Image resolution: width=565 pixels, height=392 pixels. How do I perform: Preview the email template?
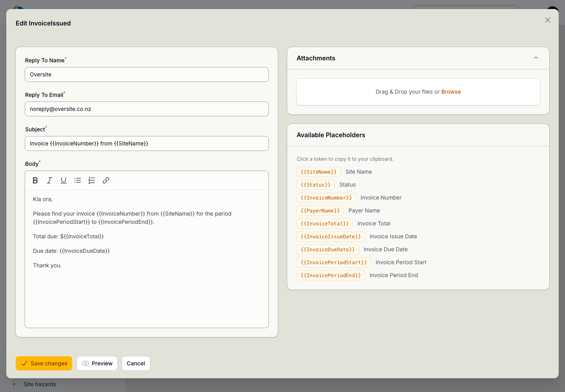[x=97, y=363]
